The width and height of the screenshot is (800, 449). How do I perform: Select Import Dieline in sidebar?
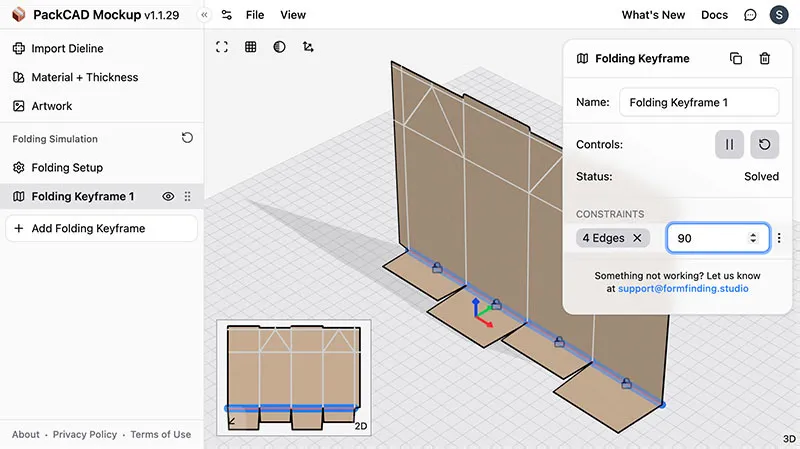coord(102,48)
